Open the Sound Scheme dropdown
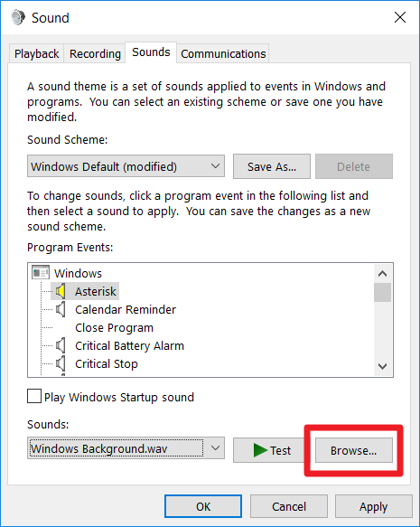This screenshot has width=420, height=527. pyautogui.click(x=126, y=166)
